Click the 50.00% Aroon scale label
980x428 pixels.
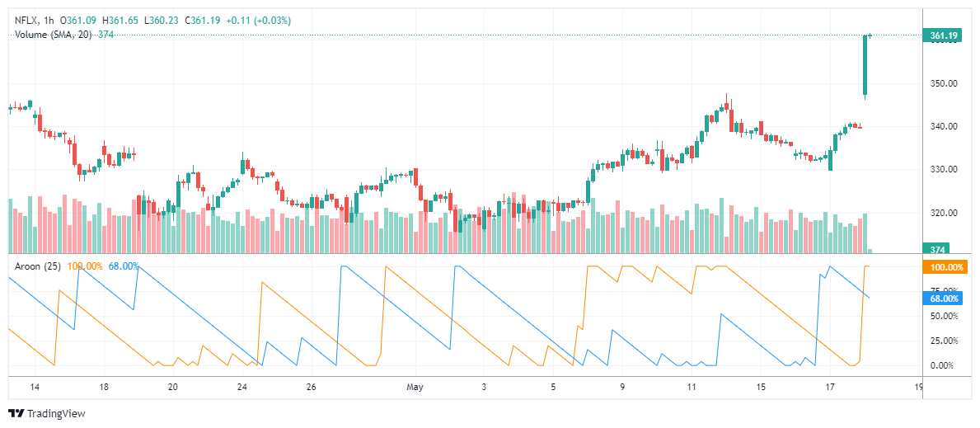click(943, 316)
